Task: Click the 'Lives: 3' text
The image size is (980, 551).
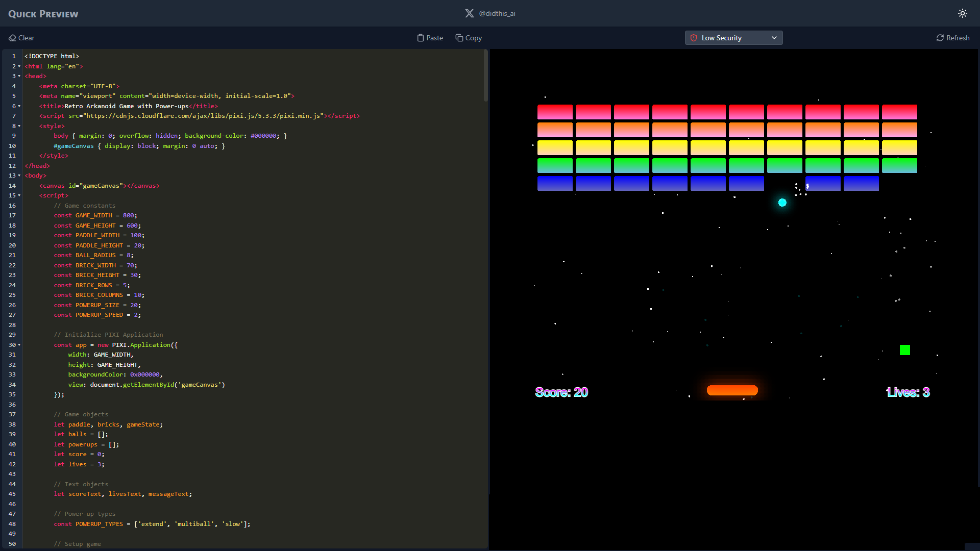Action: point(908,392)
